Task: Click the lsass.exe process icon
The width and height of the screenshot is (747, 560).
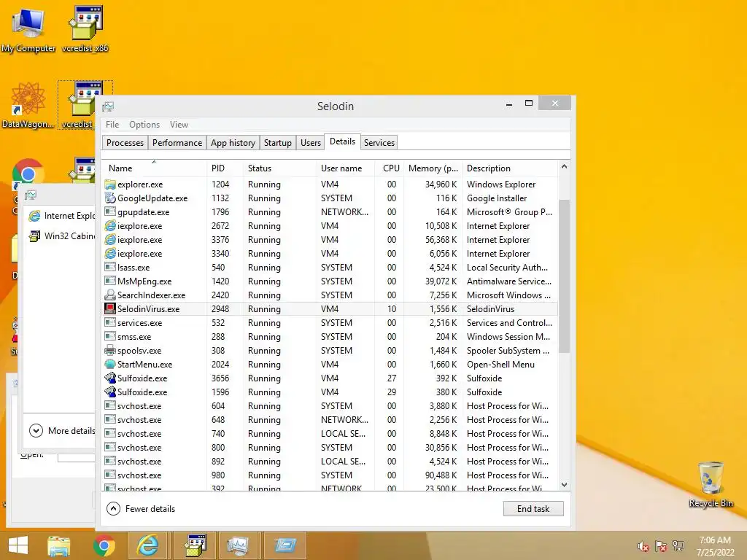Action: [110, 268]
